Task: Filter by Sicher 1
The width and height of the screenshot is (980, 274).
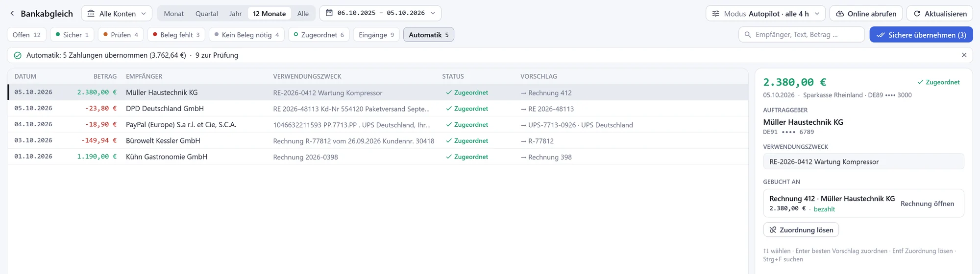Action: [x=72, y=35]
